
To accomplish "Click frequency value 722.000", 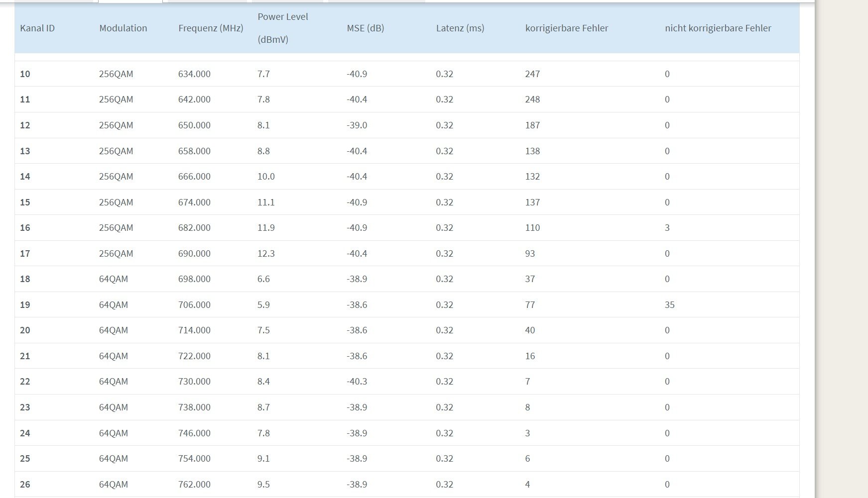I will pos(194,356).
